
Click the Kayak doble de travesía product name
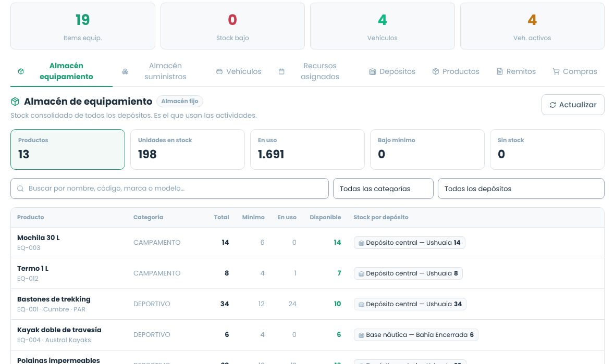pyautogui.click(x=59, y=330)
